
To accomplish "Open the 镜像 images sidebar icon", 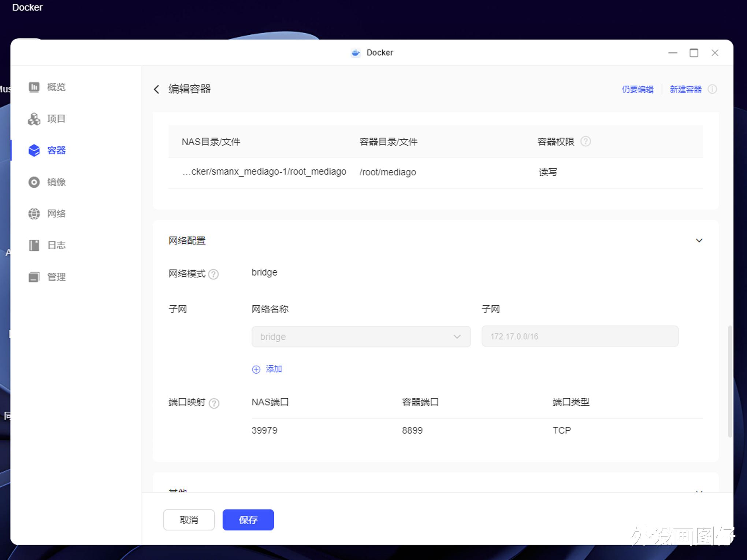I will pyautogui.click(x=34, y=182).
